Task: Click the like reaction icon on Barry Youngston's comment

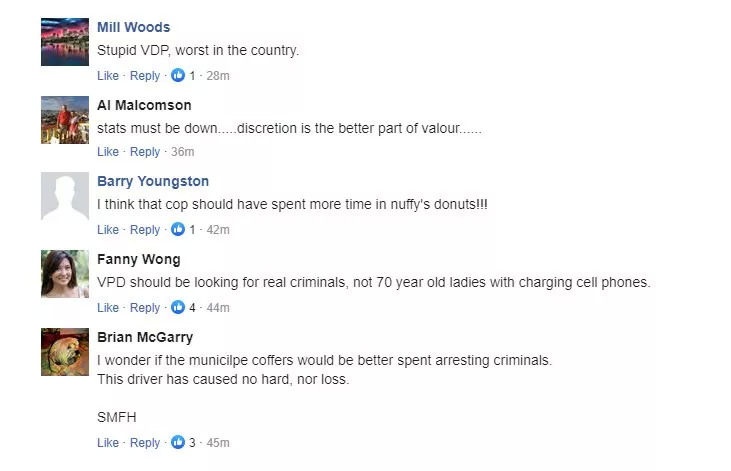Action: pyautogui.click(x=179, y=230)
